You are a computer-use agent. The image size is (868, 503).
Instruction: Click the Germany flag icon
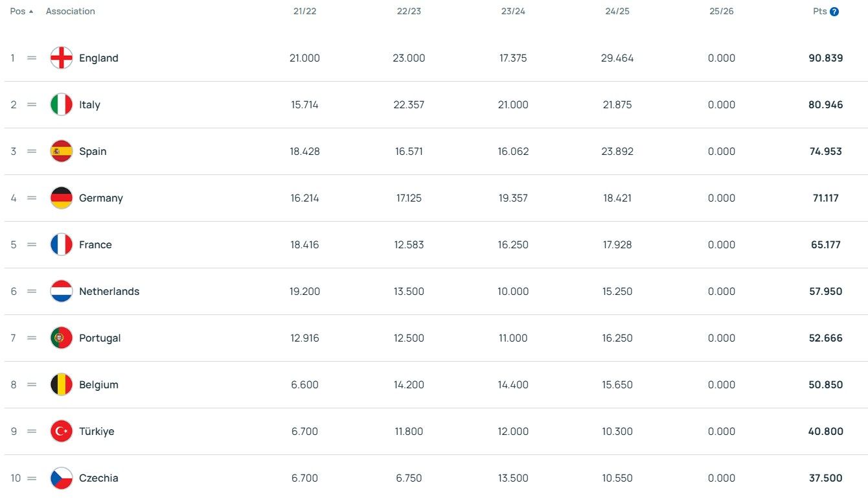62,198
